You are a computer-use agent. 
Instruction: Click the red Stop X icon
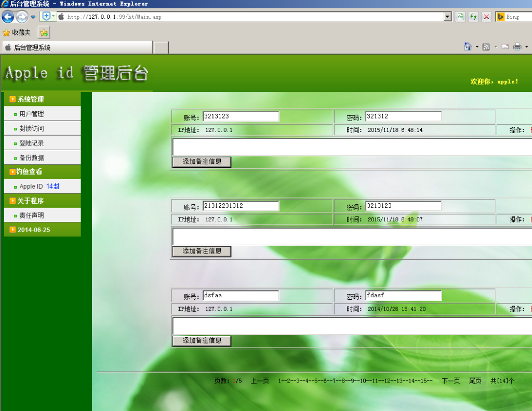486,17
